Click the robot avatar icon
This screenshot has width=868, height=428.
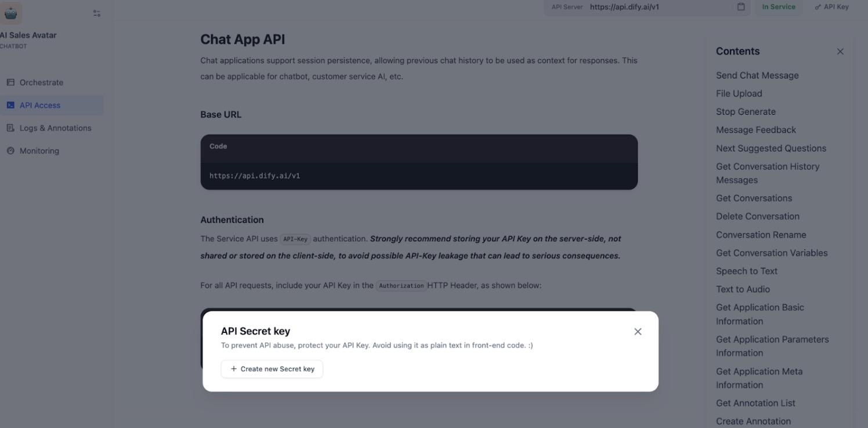(x=10, y=12)
